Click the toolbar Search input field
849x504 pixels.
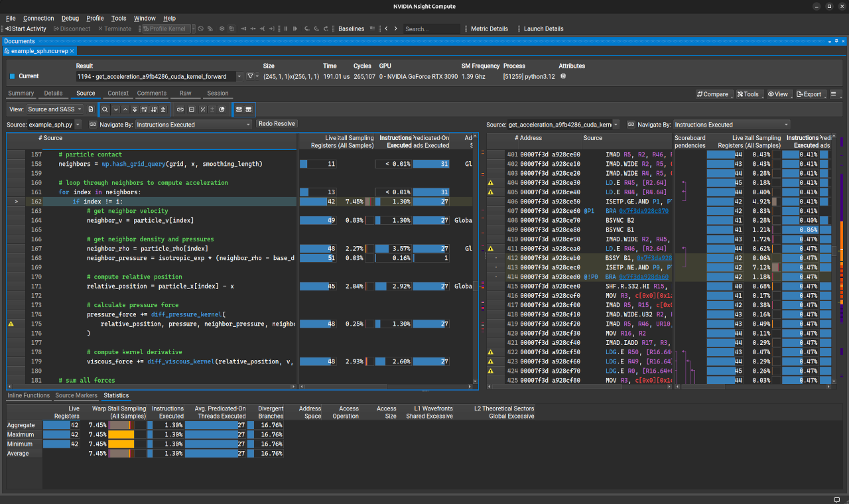click(x=431, y=29)
